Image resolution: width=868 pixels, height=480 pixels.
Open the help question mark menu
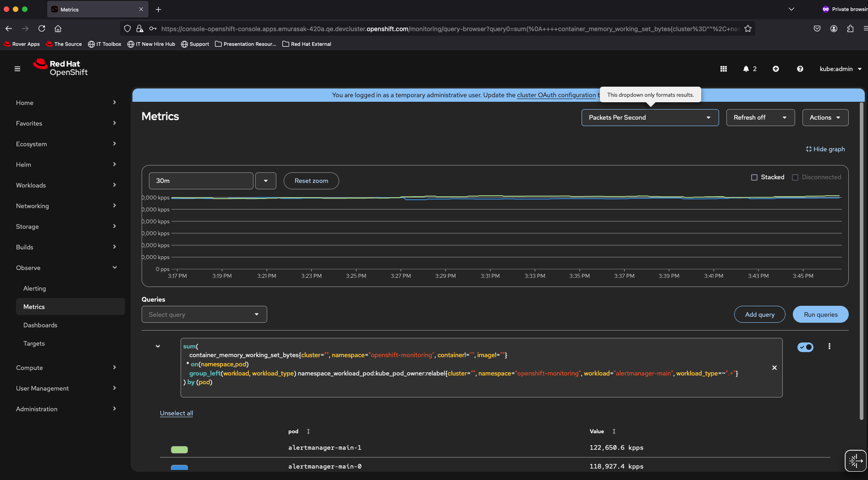tap(800, 69)
